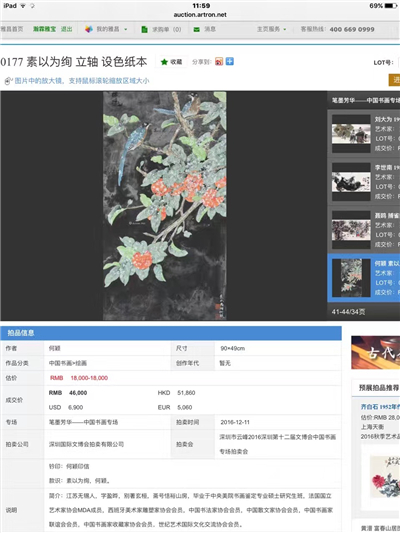The height and width of the screenshot is (533, 400).
Task: Select the 刘大为 lot thumbnail
Action: click(x=351, y=134)
